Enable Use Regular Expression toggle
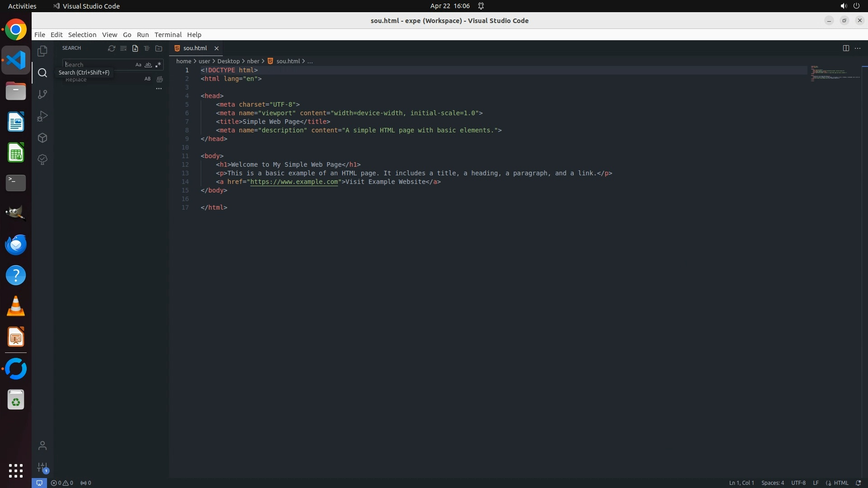This screenshot has width=868, height=488. (x=158, y=65)
